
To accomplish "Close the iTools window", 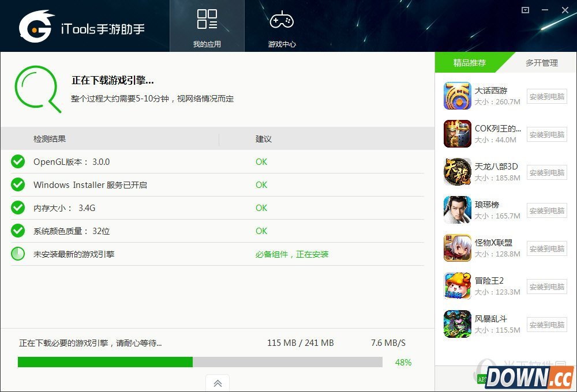I will tap(565, 10).
